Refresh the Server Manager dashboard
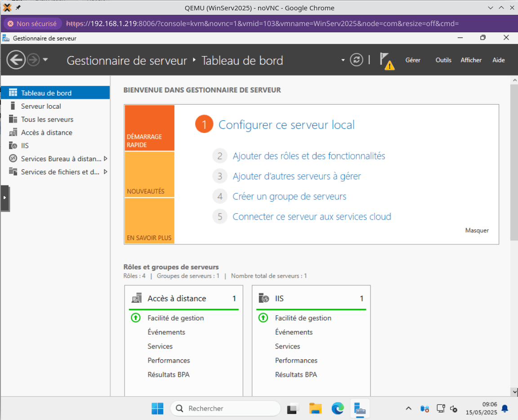The height and width of the screenshot is (420, 518). pyautogui.click(x=357, y=60)
